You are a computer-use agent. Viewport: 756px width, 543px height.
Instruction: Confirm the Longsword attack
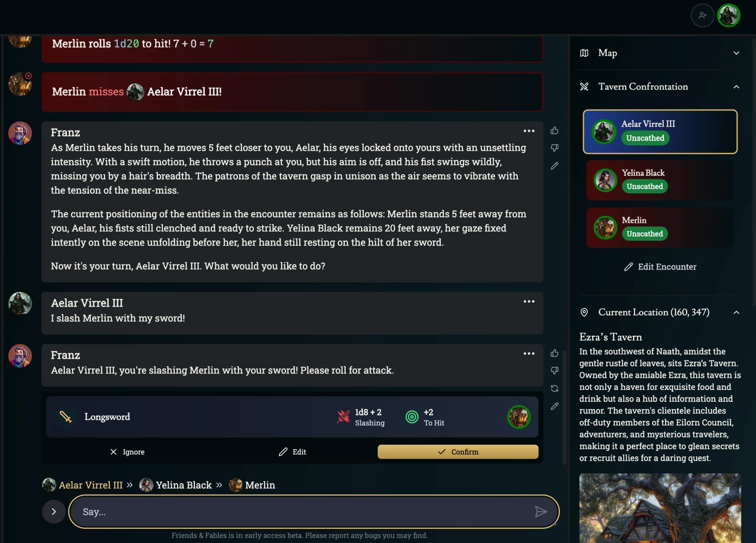tap(458, 452)
